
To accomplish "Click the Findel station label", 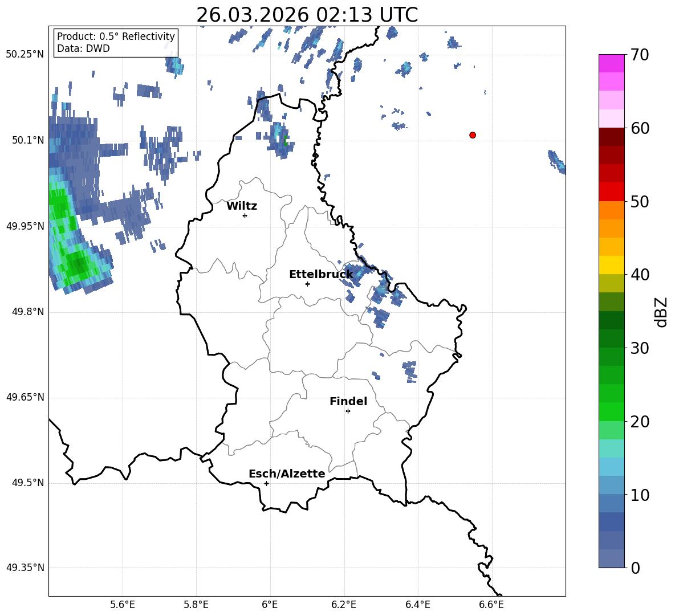I will click(x=348, y=401).
